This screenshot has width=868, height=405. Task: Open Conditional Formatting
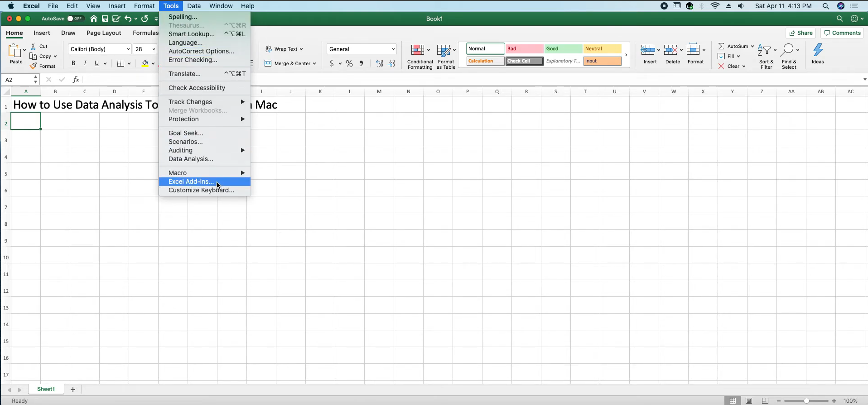[420, 57]
